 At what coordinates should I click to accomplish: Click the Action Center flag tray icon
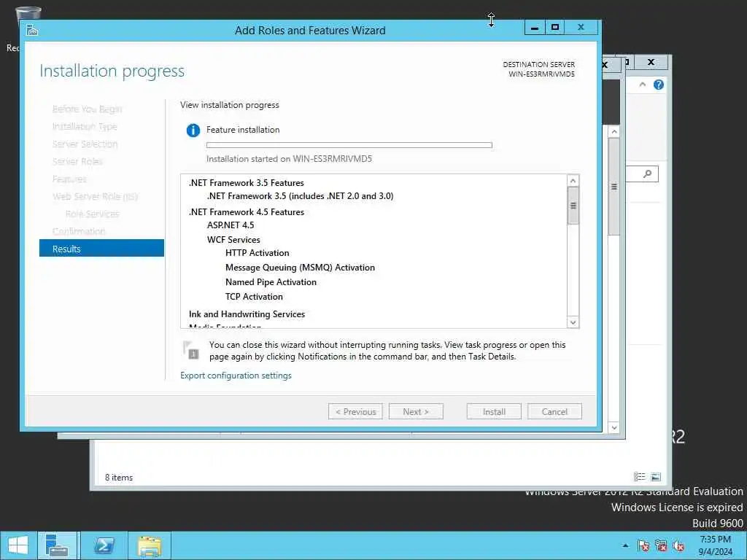pyautogui.click(x=643, y=545)
